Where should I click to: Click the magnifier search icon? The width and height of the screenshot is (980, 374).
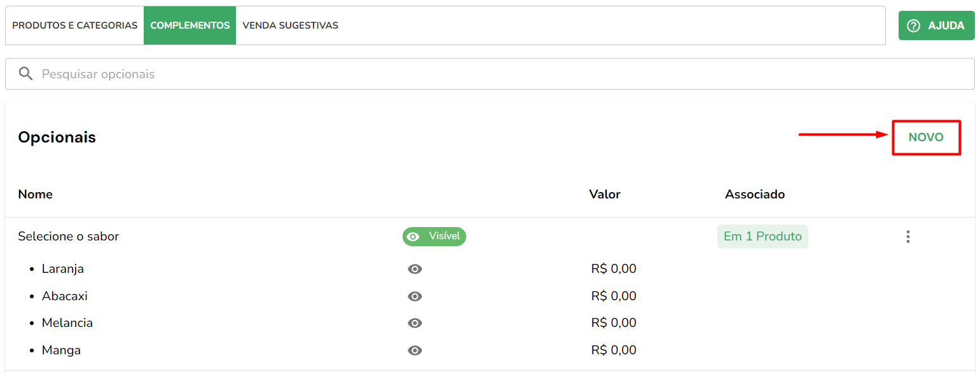pyautogui.click(x=25, y=74)
